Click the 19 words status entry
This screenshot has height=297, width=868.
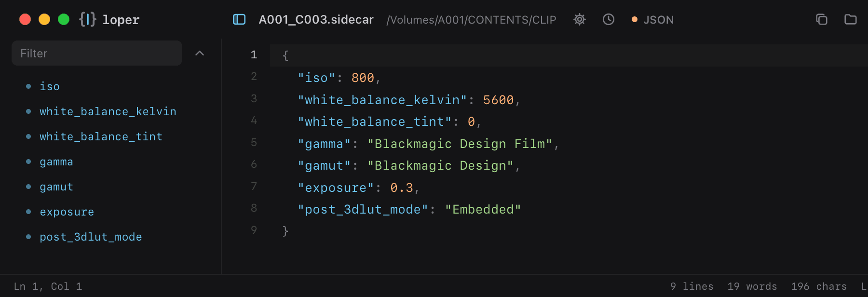coord(752,286)
